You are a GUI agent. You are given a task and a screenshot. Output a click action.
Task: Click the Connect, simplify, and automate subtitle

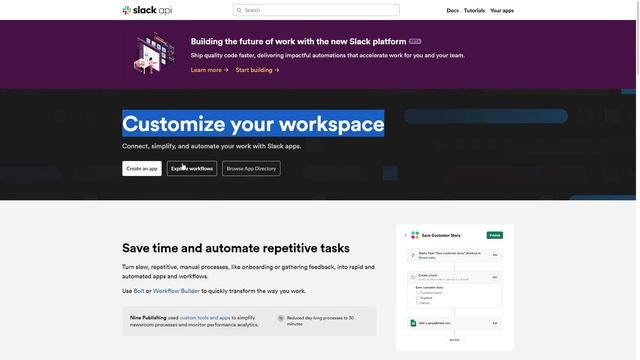[211, 146]
